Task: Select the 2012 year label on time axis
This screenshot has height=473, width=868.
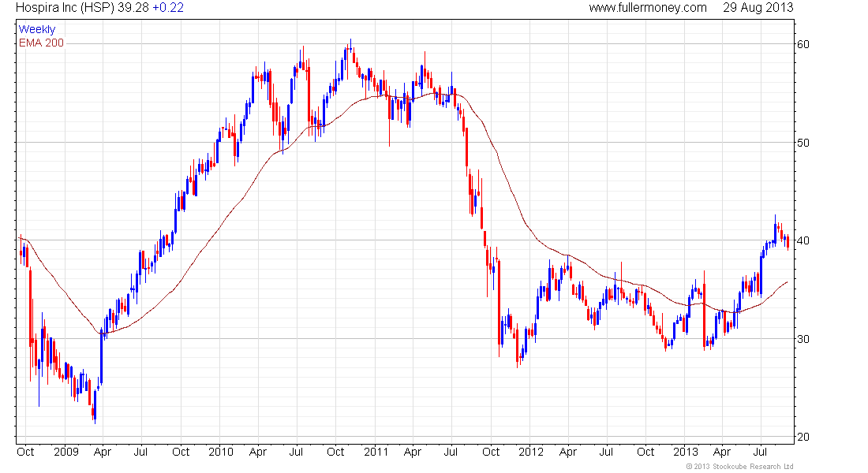Action: pos(530,452)
